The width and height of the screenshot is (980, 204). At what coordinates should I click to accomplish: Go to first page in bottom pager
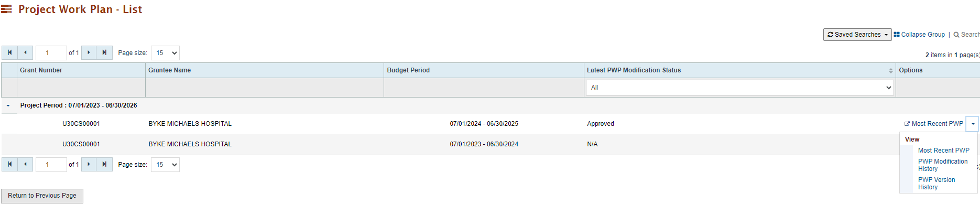[9, 164]
